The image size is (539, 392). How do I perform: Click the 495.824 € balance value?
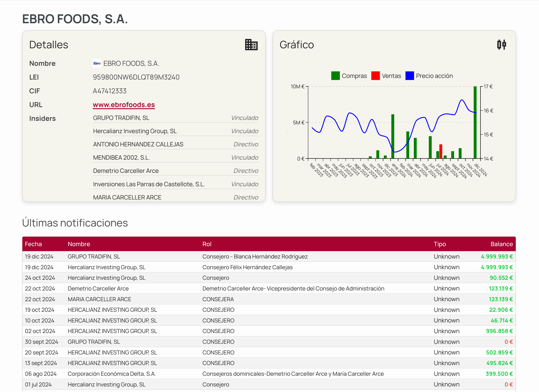[500, 363]
